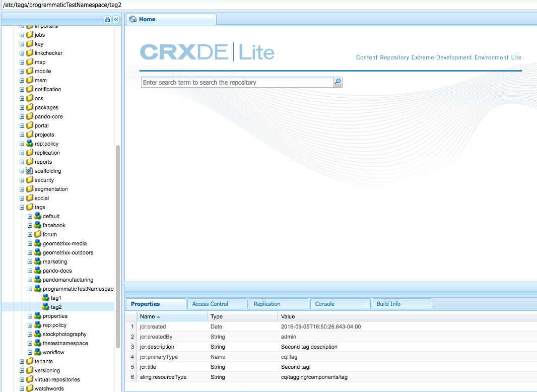This screenshot has width=537, height=392.
Task: Click the binoculars search icon in tree panel
Action: coord(107,20)
